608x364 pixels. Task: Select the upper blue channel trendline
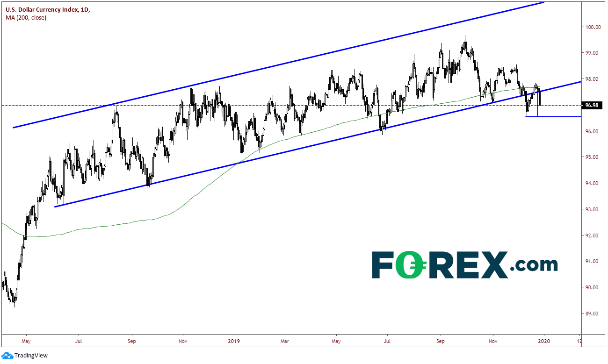pos(279,65)
